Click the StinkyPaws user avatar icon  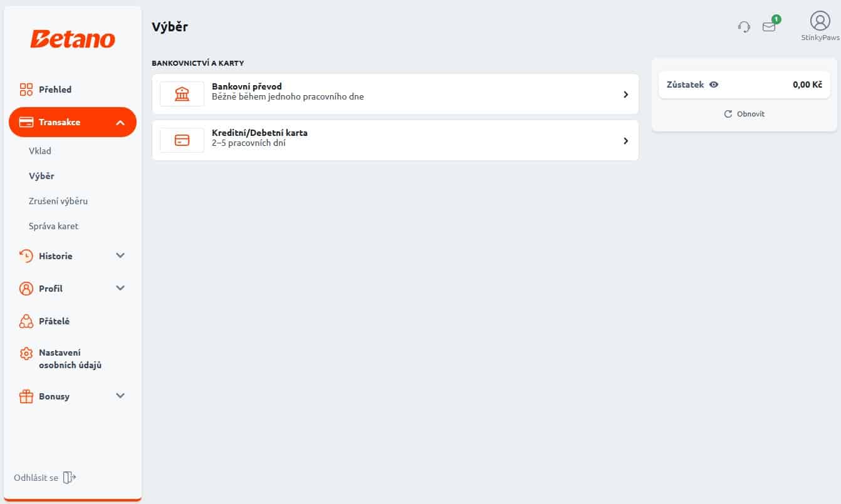click(820, 21)
